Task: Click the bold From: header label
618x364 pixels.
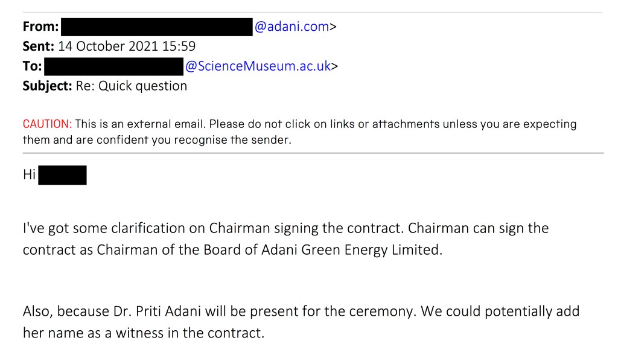Action: tap(41, 27)
